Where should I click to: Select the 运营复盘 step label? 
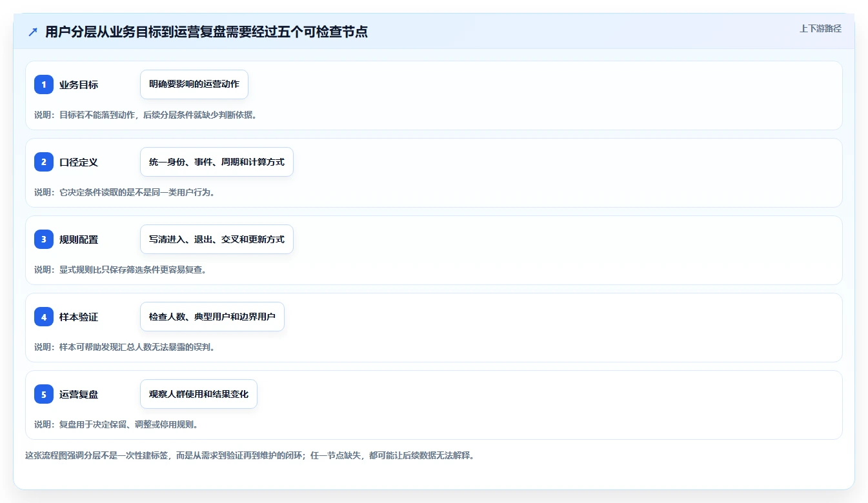click(79, 394)
